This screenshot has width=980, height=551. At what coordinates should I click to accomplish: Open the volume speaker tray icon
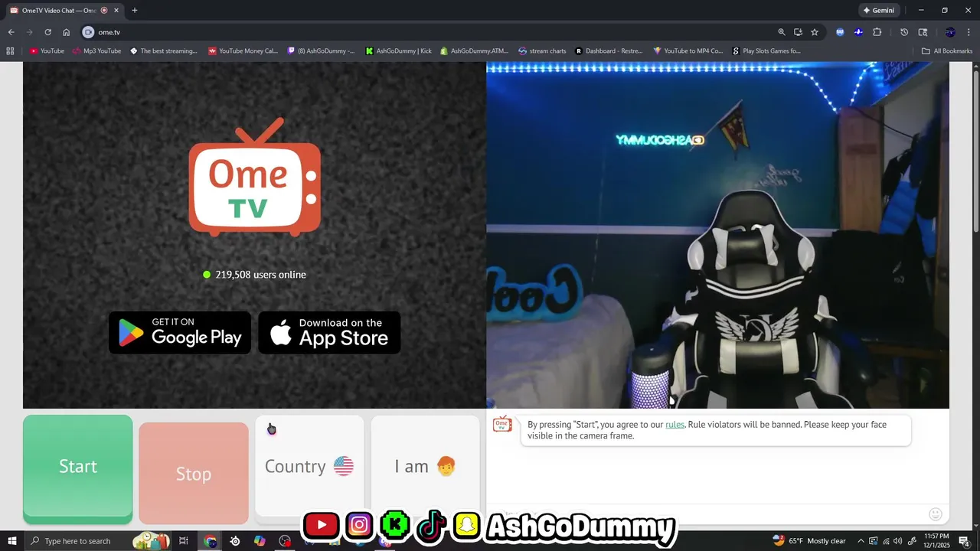[x=897, y=541]
